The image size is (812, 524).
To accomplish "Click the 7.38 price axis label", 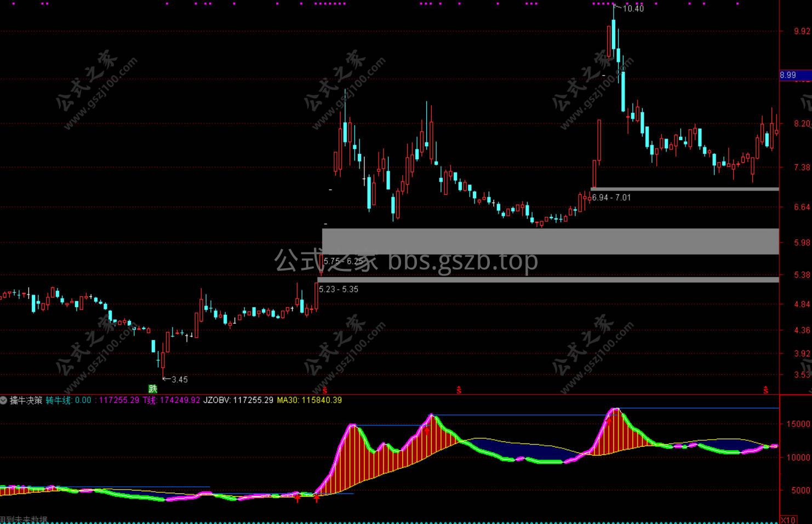I will coord(802,168).
